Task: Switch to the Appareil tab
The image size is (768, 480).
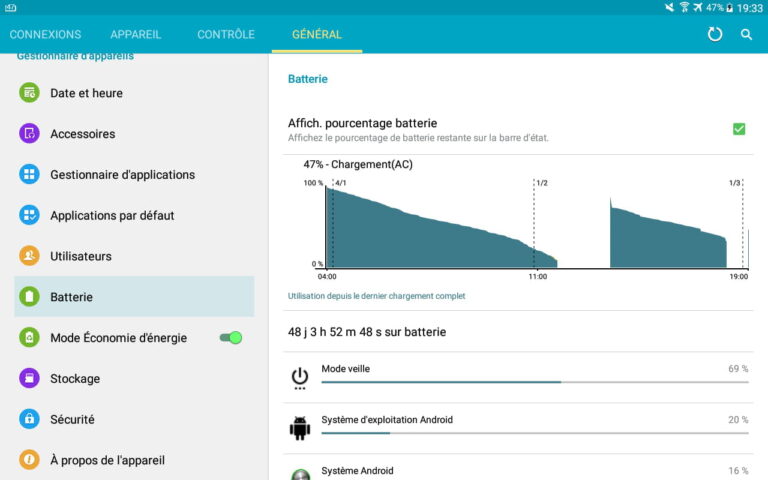Action: click(136, 34)
